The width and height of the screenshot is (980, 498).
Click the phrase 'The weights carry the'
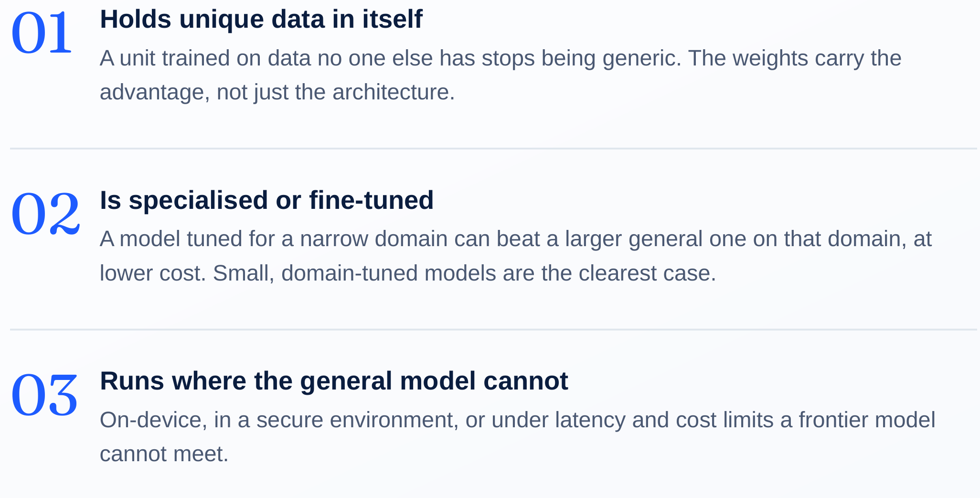[795, 58]
